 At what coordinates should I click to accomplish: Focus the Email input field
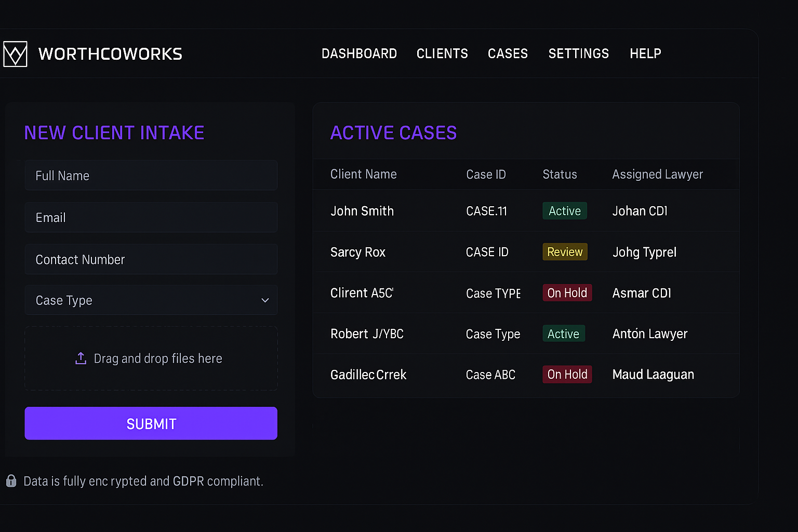pyautogui.click(x=151, y=218)
